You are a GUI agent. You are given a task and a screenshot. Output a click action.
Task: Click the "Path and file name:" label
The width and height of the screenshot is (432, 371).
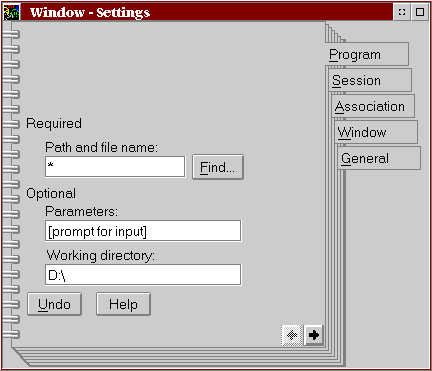coord(101,147)
